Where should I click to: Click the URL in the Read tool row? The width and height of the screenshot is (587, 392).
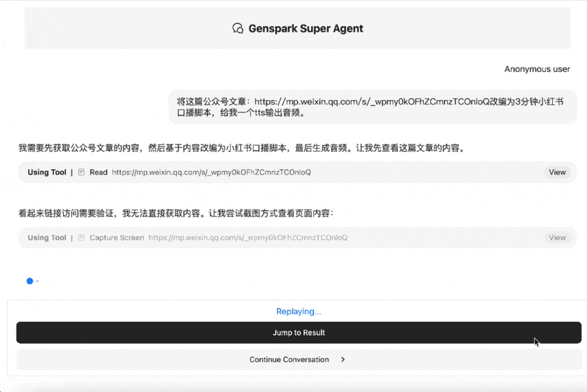pos(211,172)
